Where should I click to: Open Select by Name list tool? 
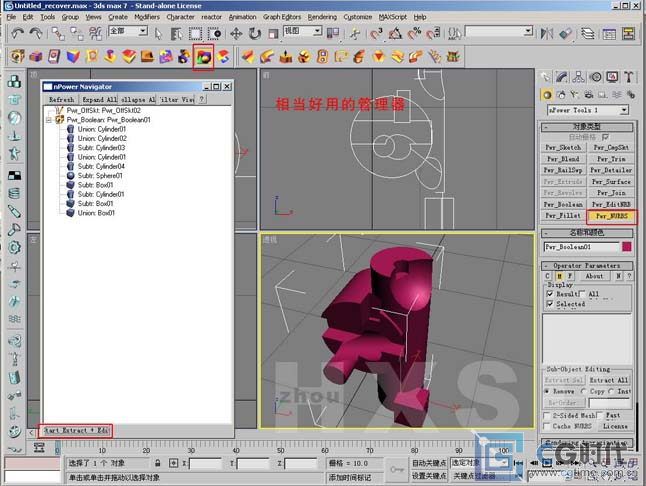(x=176, y=33)
